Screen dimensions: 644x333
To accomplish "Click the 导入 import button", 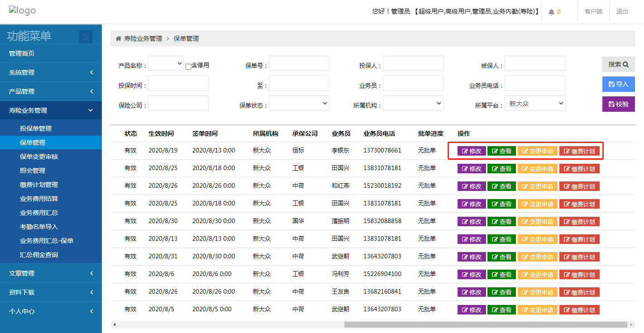I will click(618, 84).
